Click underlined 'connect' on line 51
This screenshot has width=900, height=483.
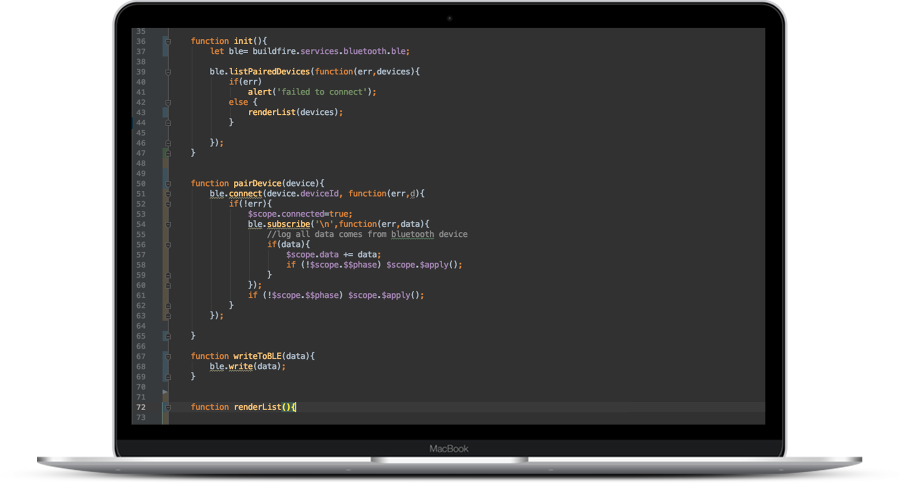point(245,194)
